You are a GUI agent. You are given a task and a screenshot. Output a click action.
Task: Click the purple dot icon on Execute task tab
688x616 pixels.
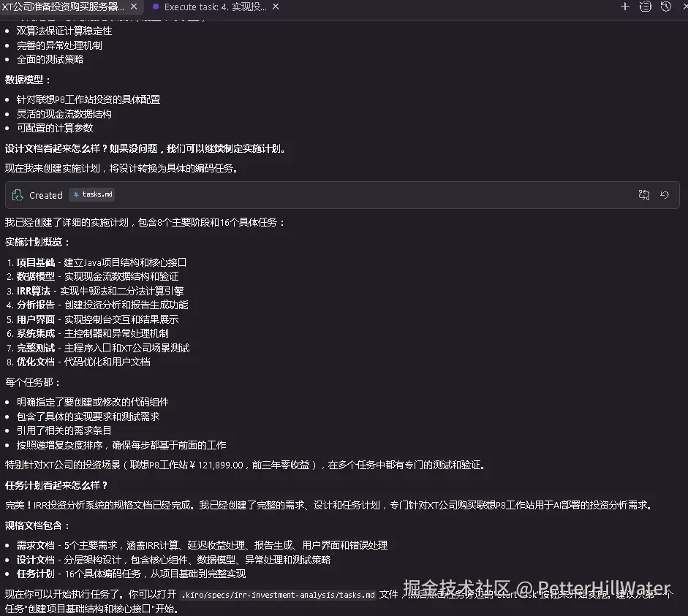click(x=155, y=7)
